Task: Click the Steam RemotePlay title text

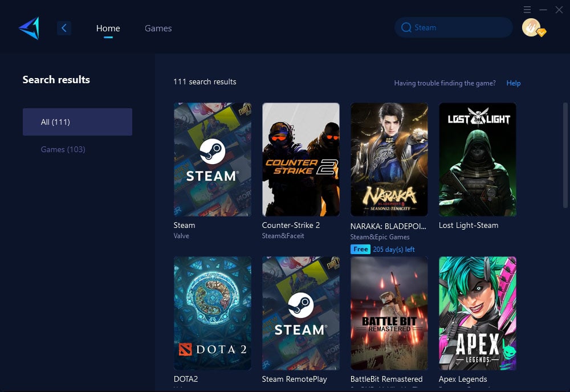Action: 295,379
